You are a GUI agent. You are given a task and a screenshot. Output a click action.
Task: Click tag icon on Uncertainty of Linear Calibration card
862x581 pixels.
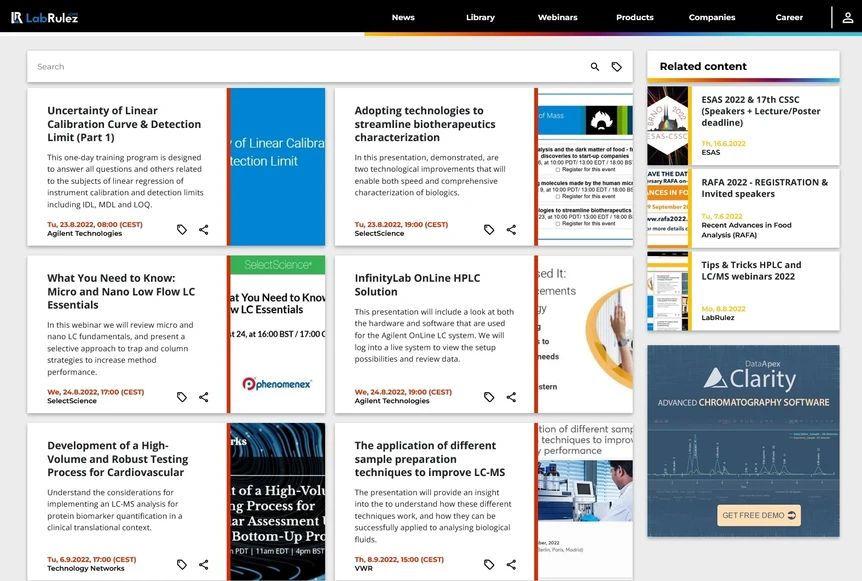(x=181, y=230)
